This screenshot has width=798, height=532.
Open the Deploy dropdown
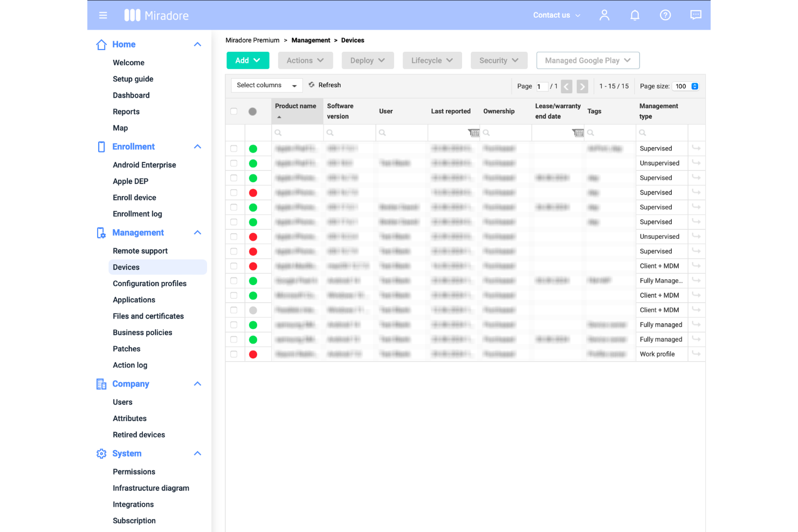pyautogui.click(x=367, y=60)
